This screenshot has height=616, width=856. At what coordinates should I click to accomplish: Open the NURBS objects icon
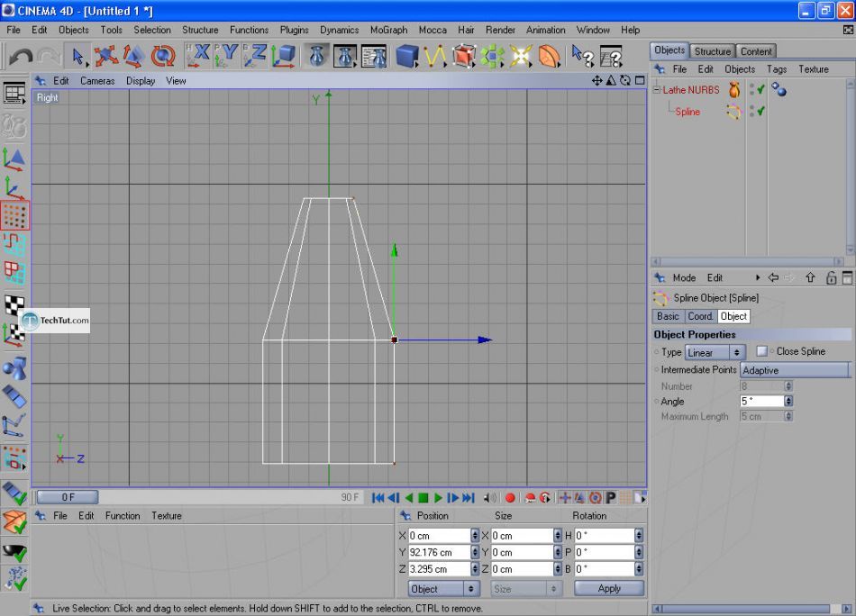[463, 56]
